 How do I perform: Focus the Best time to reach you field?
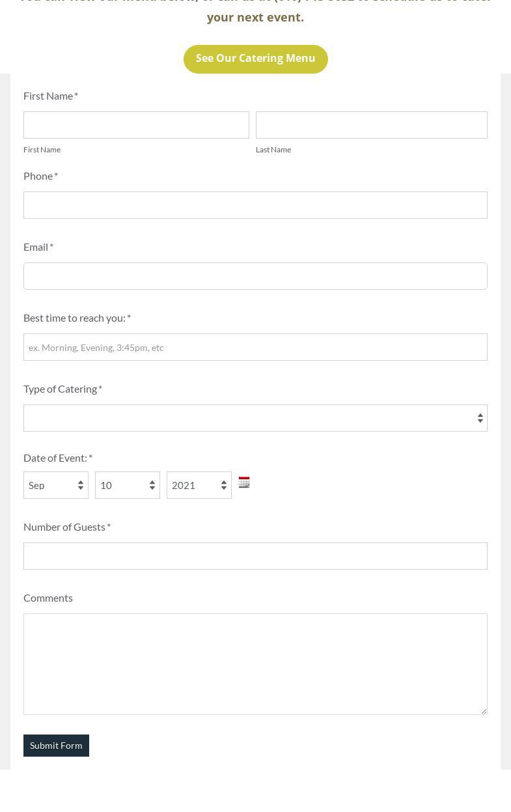(255, 347)
